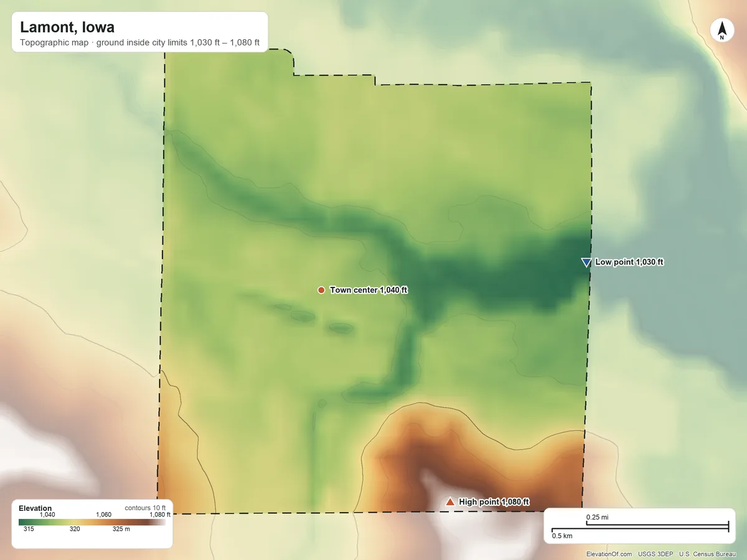Click the ElevationOf.com attribution text
Screen dimensions: 747x560
point(609,554)
